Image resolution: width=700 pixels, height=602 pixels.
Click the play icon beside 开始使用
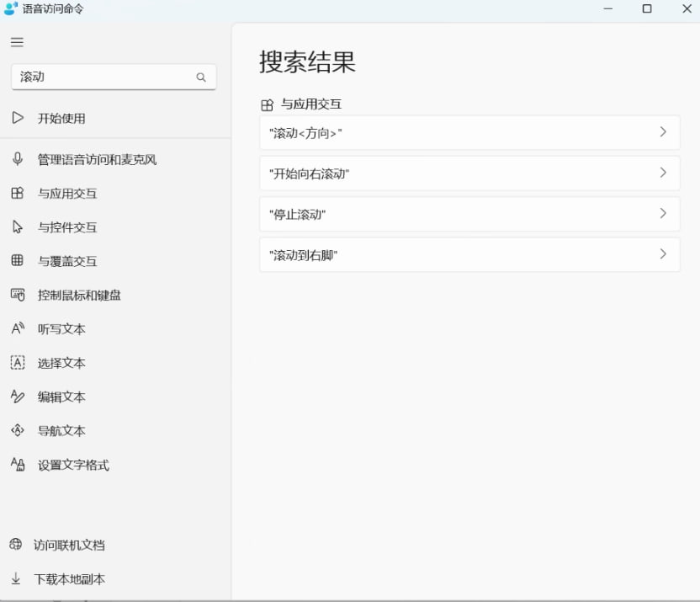(18, 118)
